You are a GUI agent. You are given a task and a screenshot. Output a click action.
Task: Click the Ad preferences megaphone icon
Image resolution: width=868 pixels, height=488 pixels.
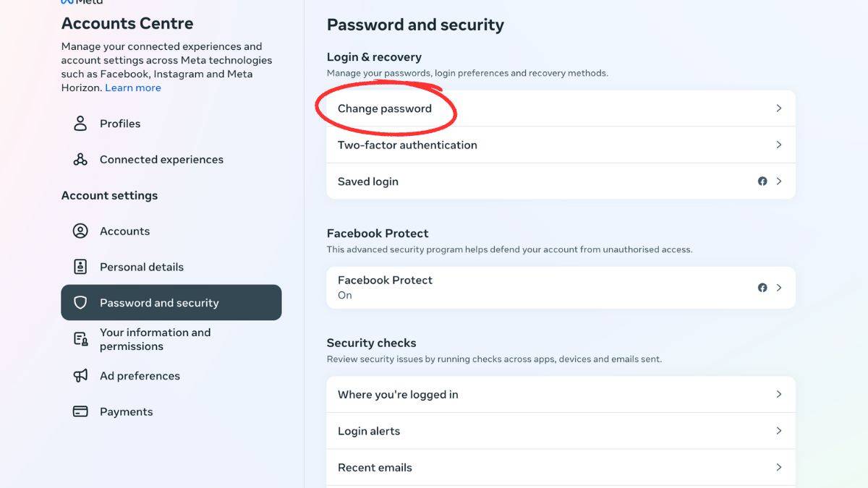[80, 376]
